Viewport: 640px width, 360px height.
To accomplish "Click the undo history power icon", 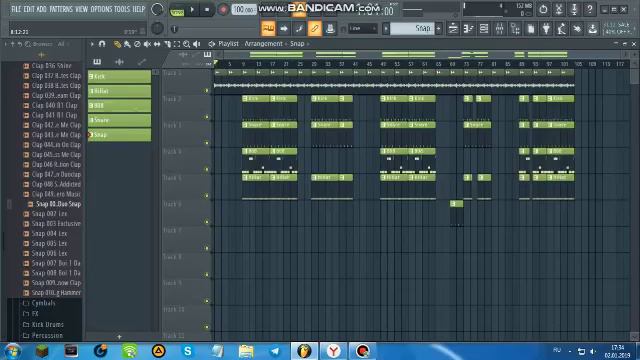I will point(543,9).
